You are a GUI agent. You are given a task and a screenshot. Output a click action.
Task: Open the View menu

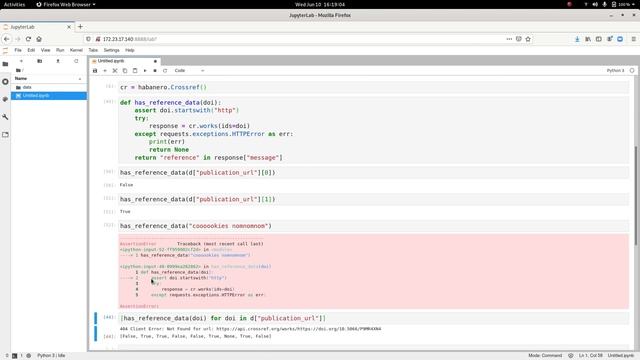(x=45, y=50)
